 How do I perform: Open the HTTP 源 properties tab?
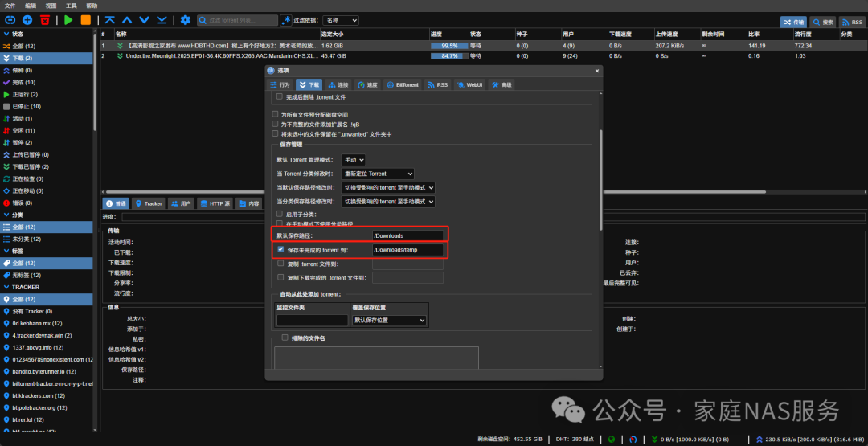pos(215,203)
